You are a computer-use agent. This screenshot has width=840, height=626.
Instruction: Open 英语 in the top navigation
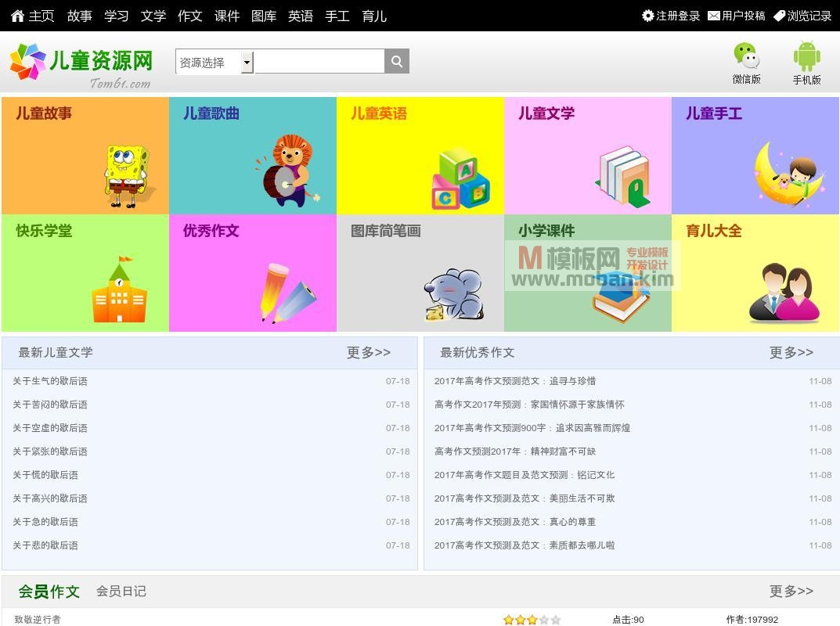click(x=301, y=16)
